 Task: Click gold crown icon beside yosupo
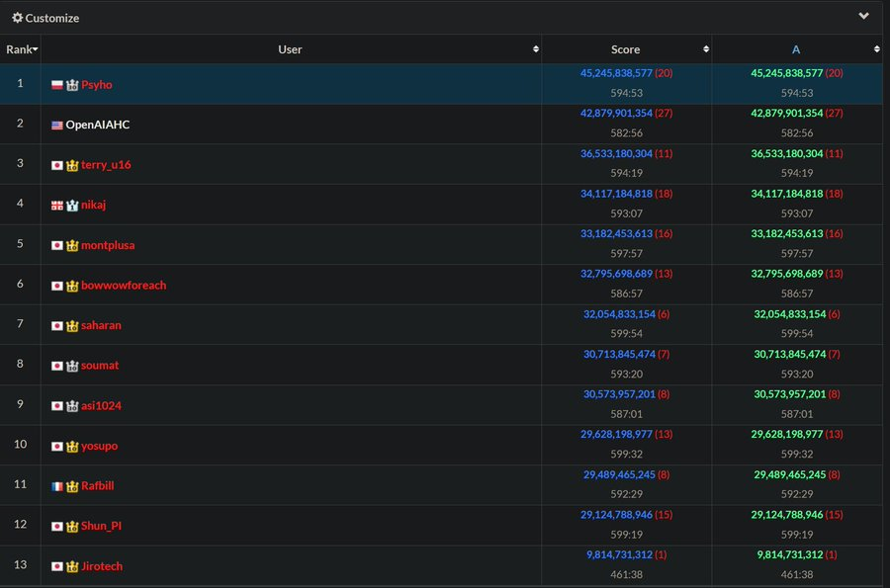pos(72,447)
